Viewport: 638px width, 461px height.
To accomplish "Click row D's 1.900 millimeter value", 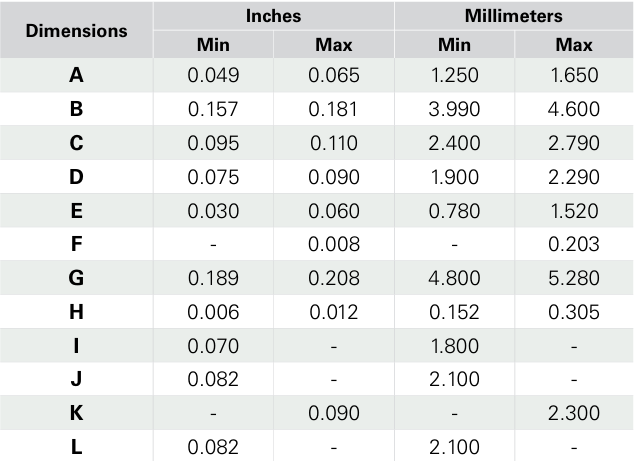I will pyautogui.click(x=454, y=177).
